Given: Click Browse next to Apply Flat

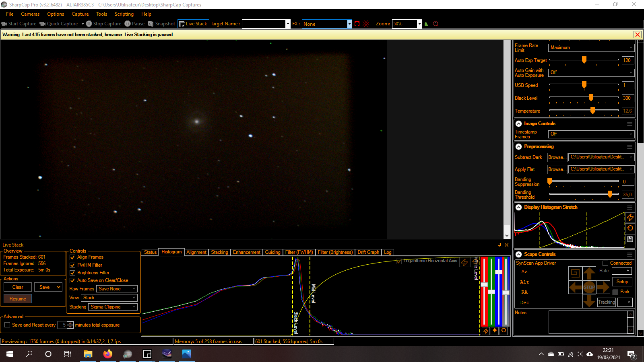Looking at the screenshot, I should (557, 169).
